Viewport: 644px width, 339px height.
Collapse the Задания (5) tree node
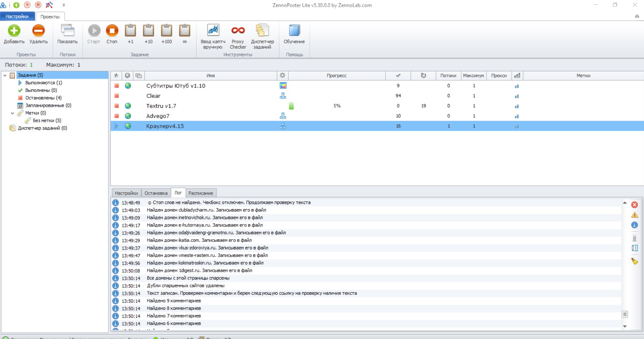tap(4, 75)
